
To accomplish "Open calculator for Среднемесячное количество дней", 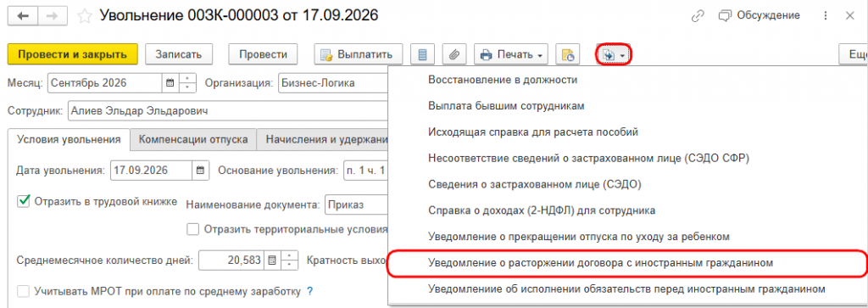I will 272,260.
